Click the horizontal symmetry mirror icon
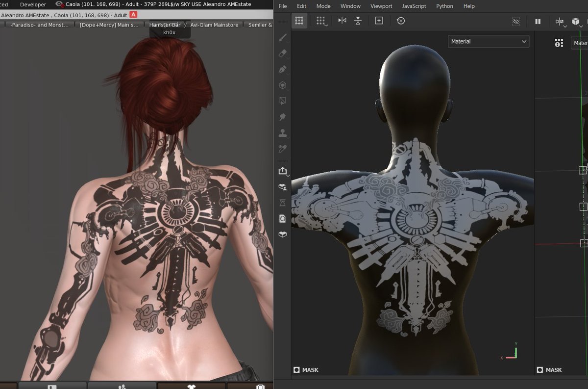The height and width of the screenshot is (389, 588). (342, 21)
